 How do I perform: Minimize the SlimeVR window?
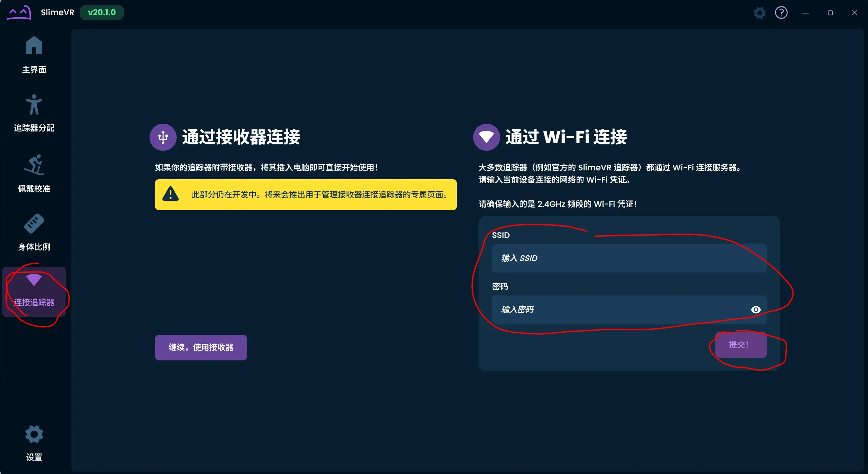[x=806, y=13]
